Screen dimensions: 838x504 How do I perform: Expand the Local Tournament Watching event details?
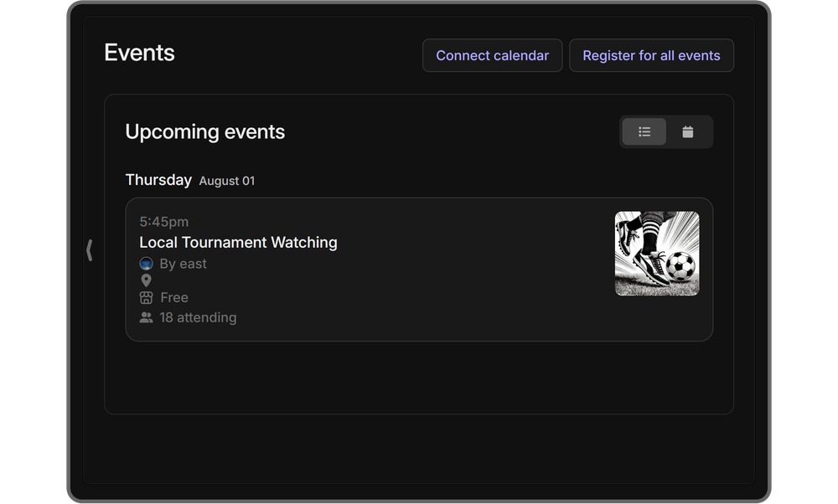[x=238, y=242]
